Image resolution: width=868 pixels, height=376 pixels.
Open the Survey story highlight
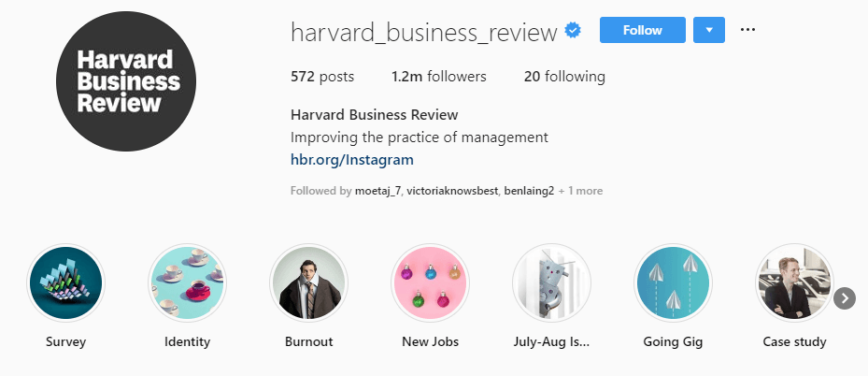[66, 283]
